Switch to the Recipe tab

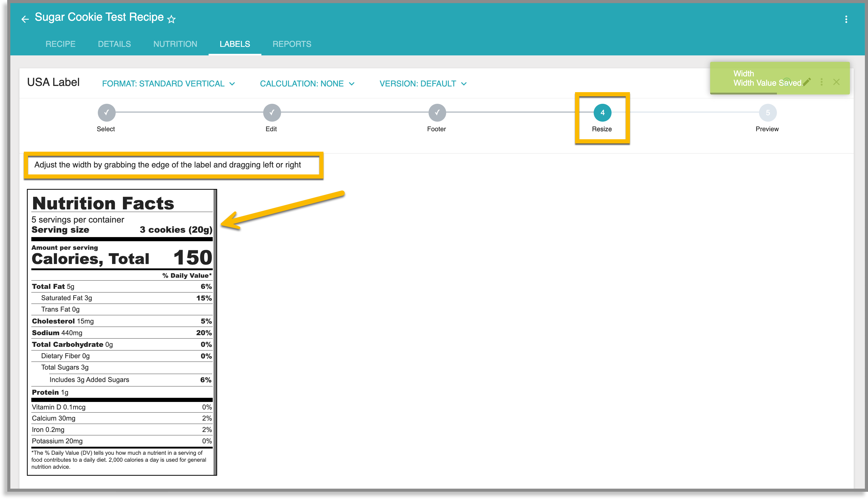click(60, 44)
